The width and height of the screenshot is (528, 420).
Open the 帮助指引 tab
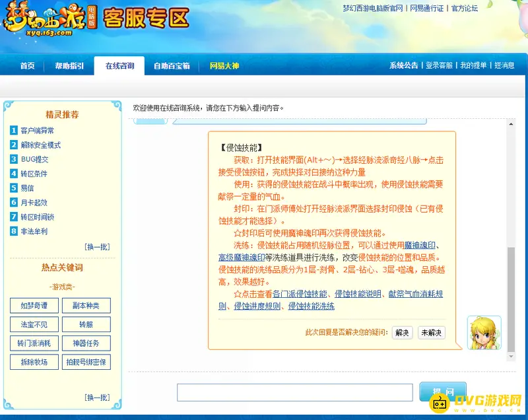69,65
